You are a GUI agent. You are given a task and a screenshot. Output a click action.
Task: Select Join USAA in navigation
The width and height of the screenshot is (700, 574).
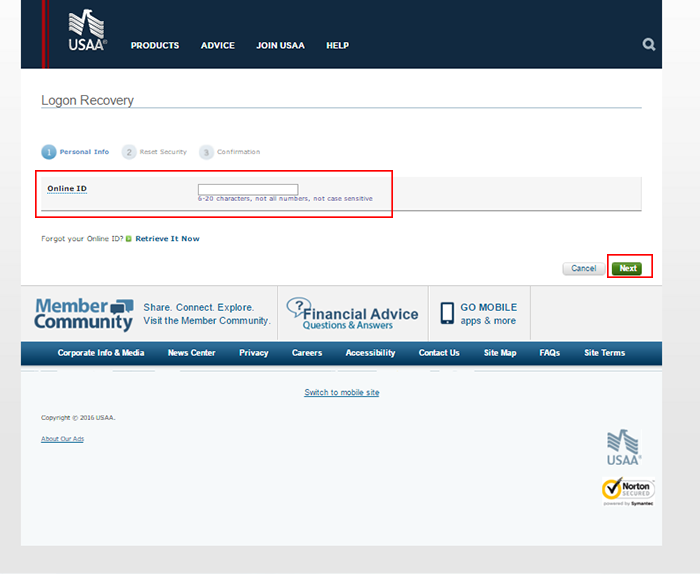click(280, 46)
